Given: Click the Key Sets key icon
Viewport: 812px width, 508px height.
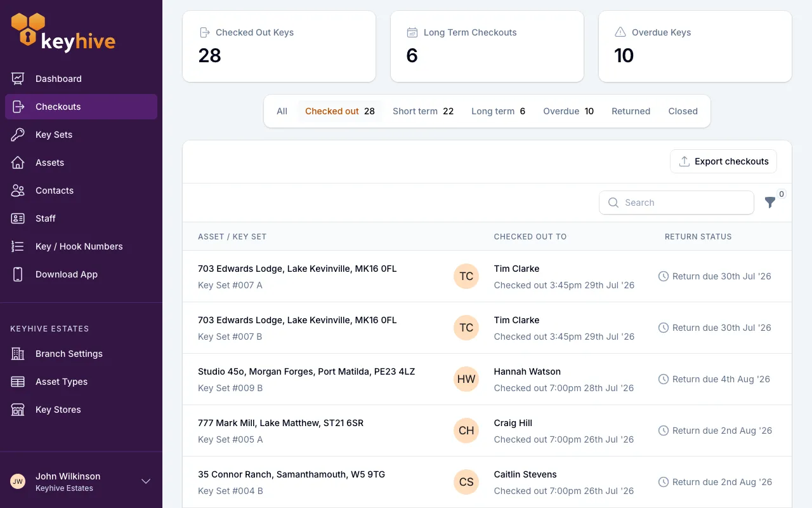Looking at the screenshot, I should 18,135.
